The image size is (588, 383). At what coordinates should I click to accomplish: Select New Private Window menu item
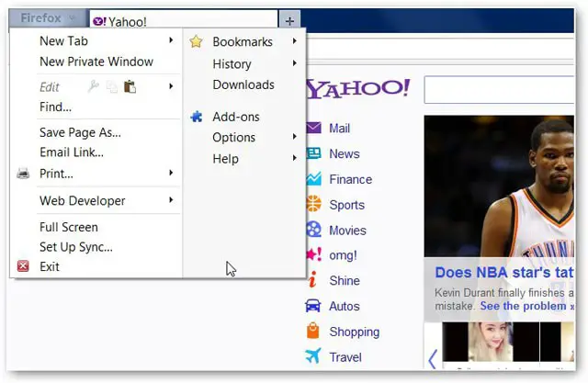click(x=96, y=62)
